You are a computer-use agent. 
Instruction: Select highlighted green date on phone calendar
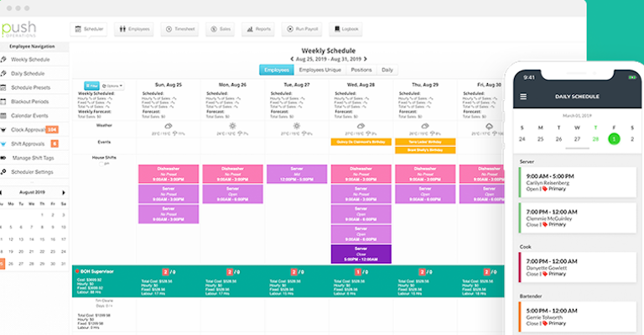coord(614,139)
